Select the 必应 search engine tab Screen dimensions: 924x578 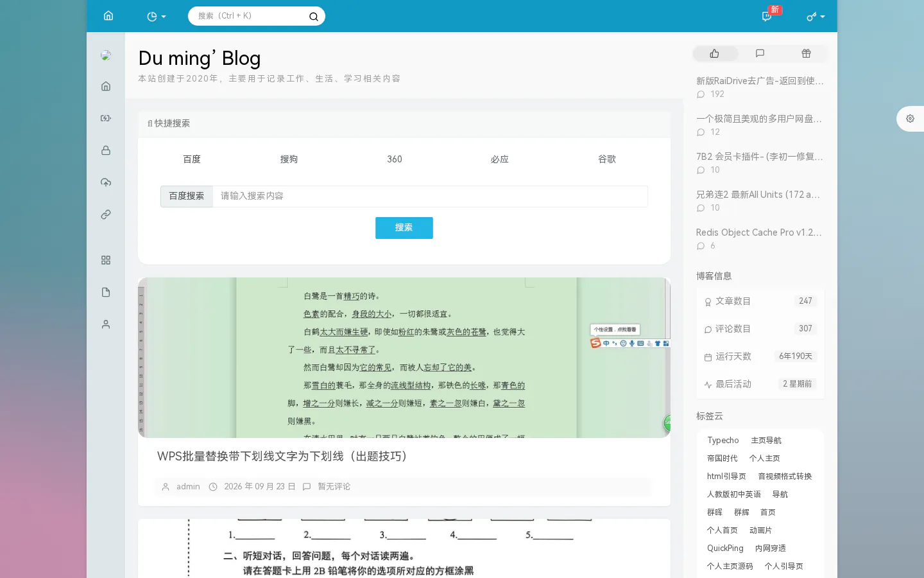coord(500,159)
